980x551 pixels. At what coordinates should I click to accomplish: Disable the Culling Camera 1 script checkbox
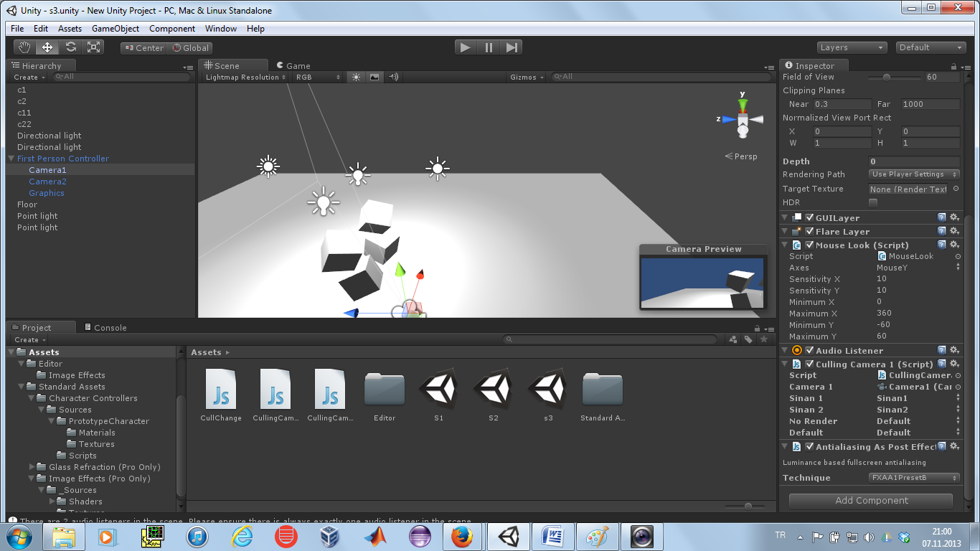point(809,364)
